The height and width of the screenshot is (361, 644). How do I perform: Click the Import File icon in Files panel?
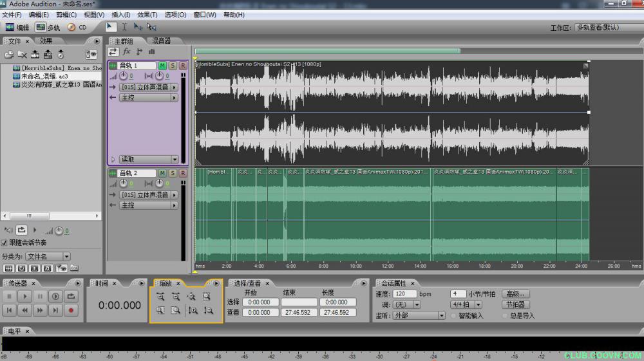point(9,55)
